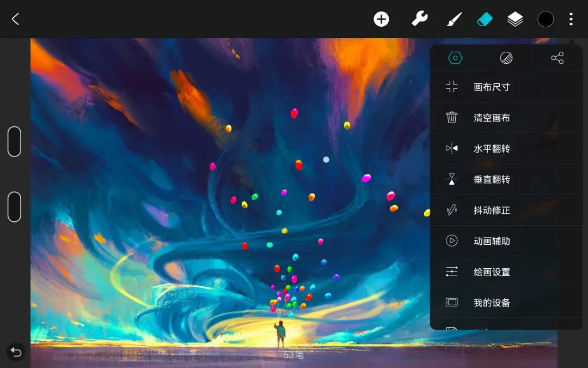Switch to the share tab

558,58
